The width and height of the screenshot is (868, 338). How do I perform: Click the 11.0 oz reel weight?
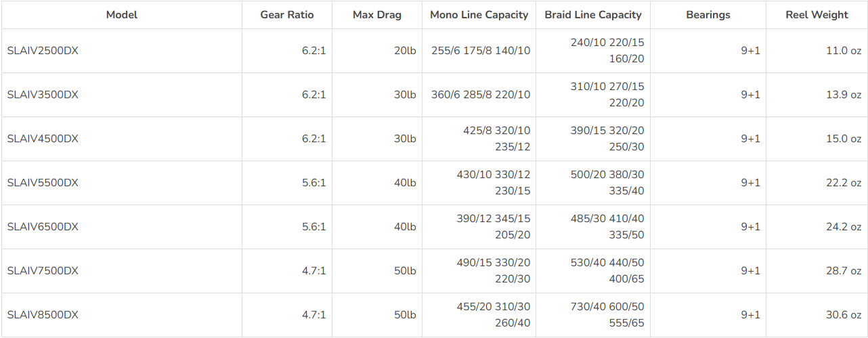[844, 51]
